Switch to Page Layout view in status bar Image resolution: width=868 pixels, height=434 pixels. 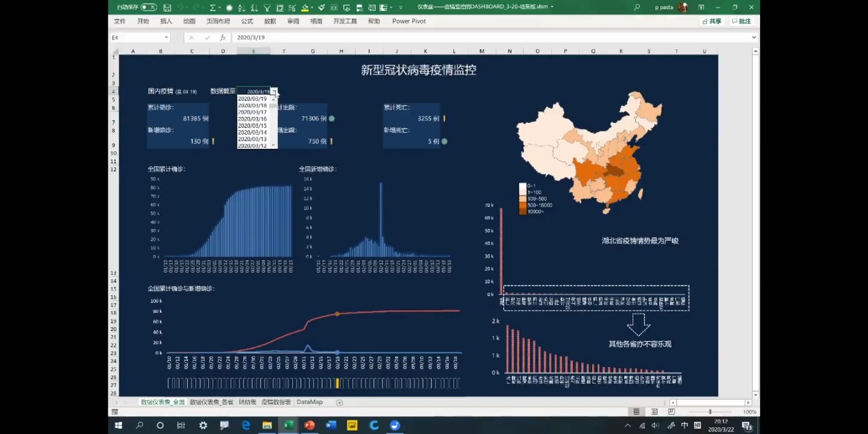(x=654, y=412)
